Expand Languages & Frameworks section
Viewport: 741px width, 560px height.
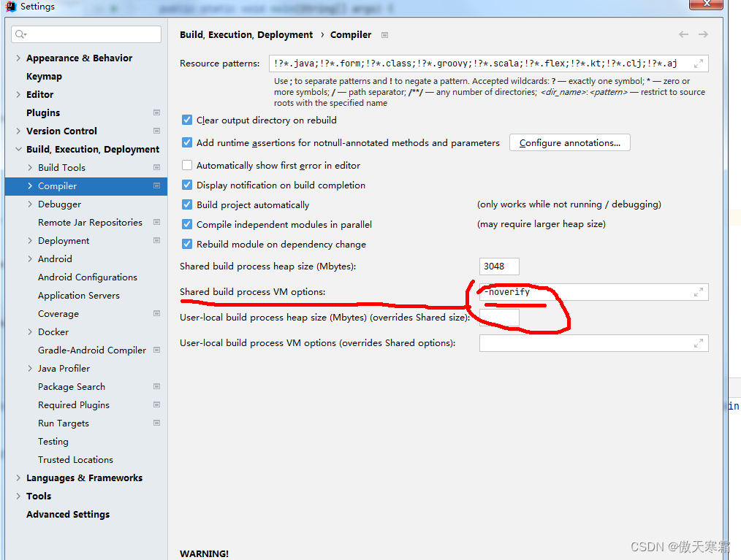(18, 477)
